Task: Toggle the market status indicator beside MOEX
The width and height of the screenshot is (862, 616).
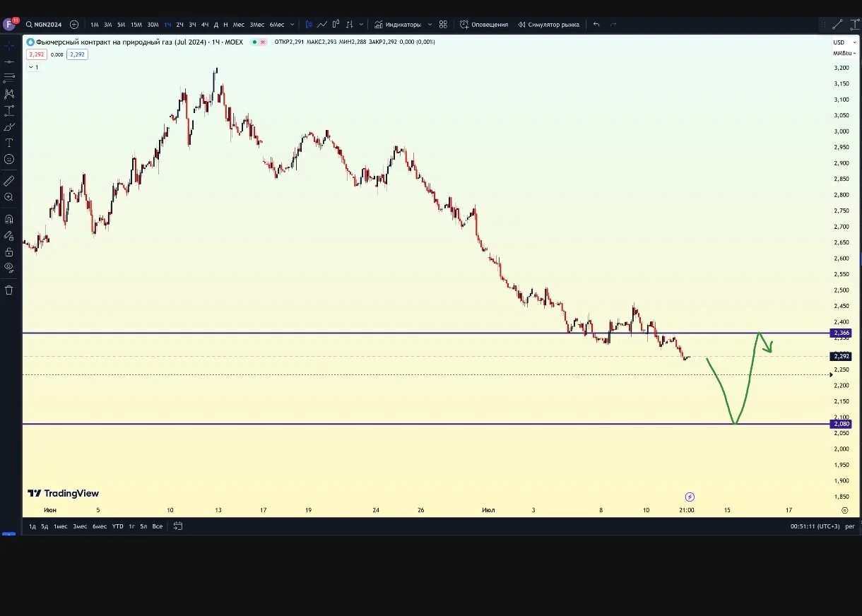Action: point(254,42)
